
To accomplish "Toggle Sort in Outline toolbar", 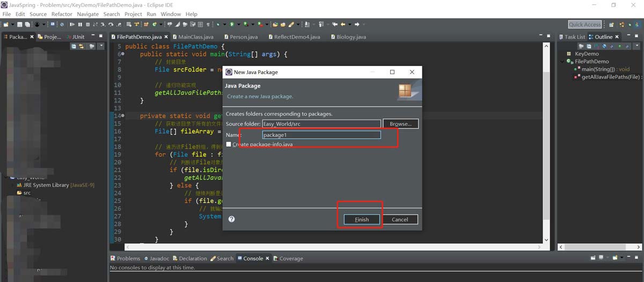I will point(597,46).
